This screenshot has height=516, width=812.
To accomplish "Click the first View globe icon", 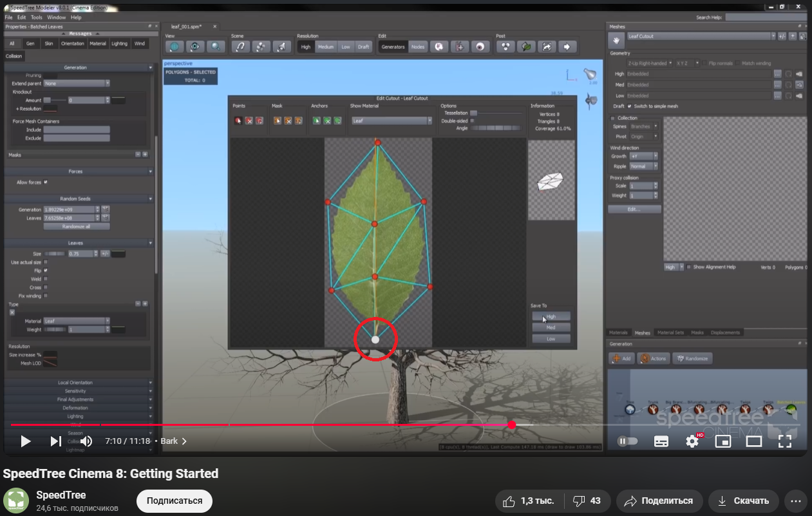I will point(175,46).
